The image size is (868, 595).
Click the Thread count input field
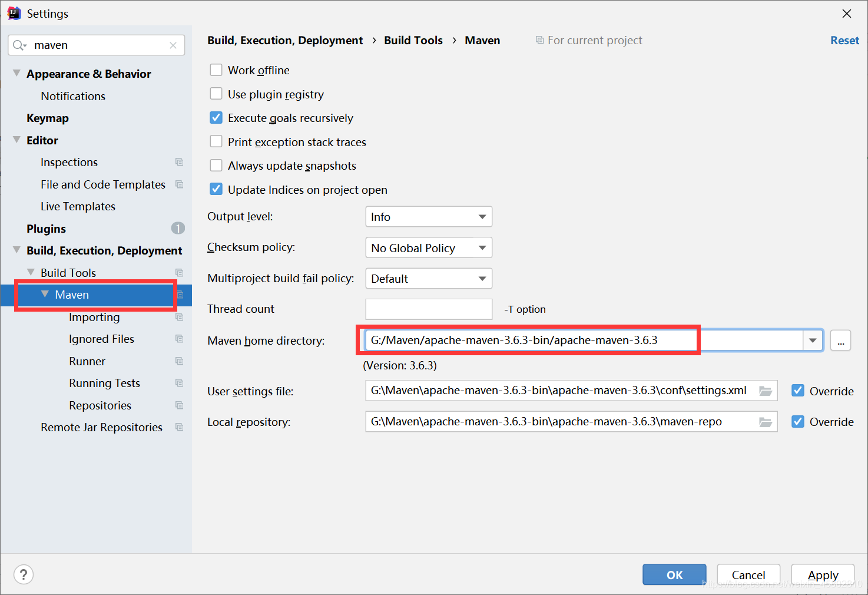429,309
